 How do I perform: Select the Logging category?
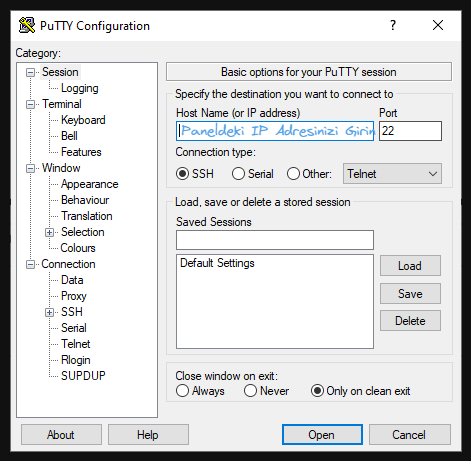tap(80, 88)
